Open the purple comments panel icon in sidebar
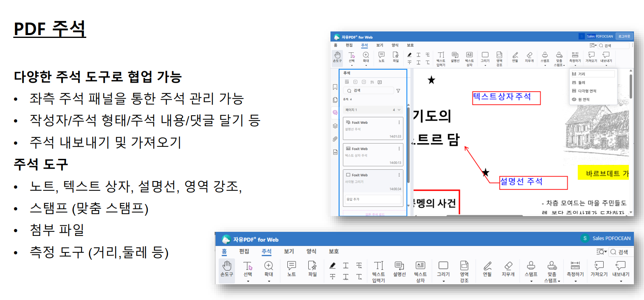This screenshot has height=300, width=644. [x=335, y=112]
